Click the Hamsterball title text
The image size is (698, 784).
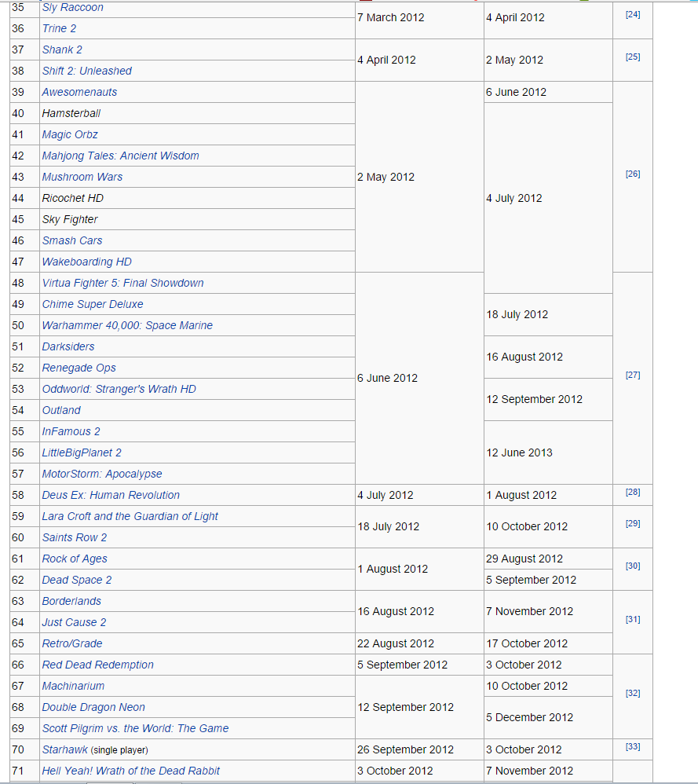coord(71,113)
